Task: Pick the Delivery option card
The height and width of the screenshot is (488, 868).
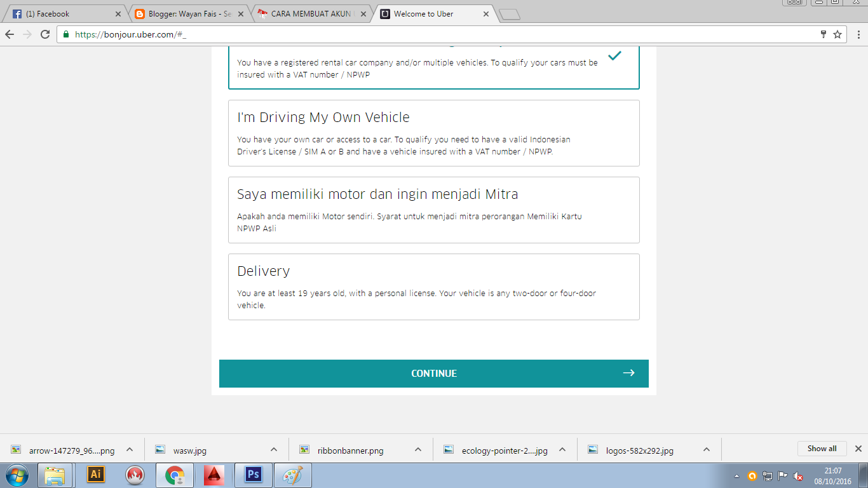Action: 434,287
